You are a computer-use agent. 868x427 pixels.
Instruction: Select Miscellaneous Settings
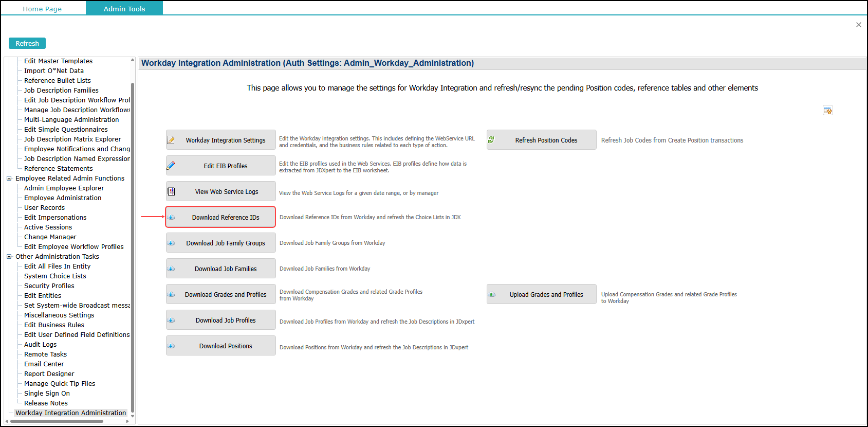(x=59, y=315)
